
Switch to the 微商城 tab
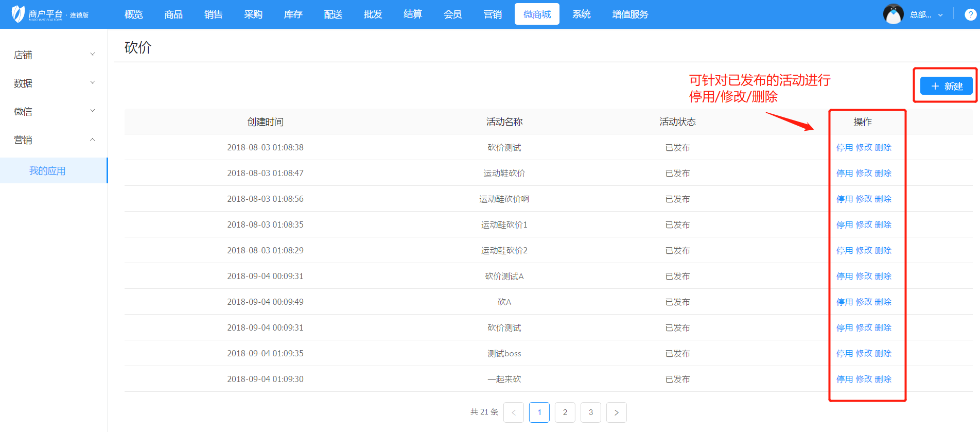click(x=537, y=14)
